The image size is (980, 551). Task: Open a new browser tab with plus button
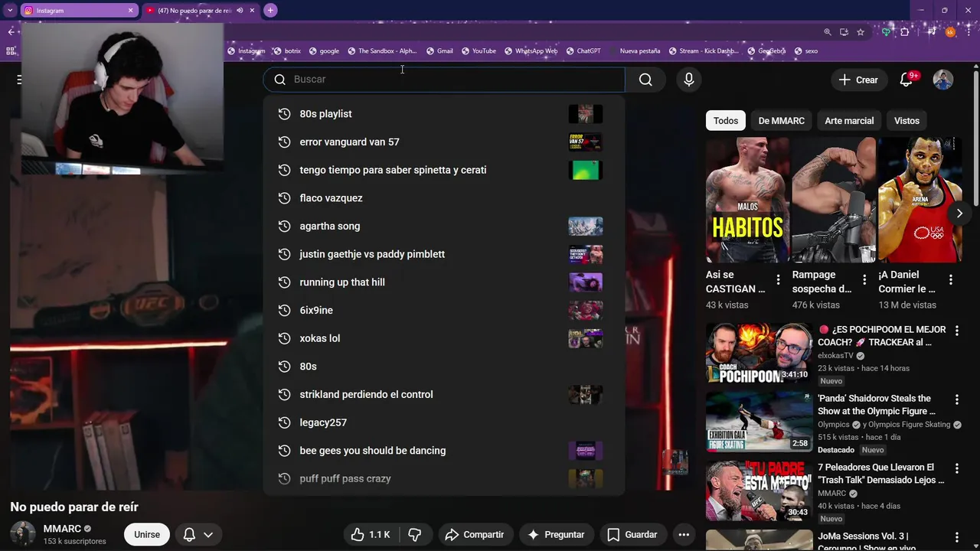pos(270,10)
